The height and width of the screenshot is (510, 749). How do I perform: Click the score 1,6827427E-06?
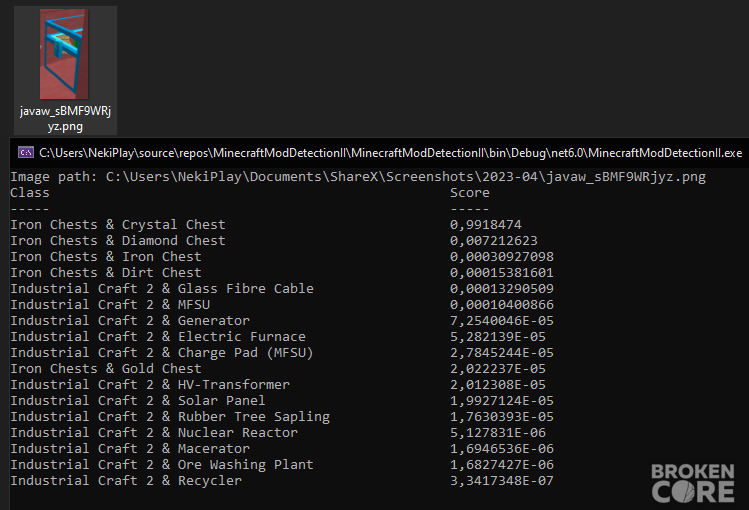pyautogui.click(x=502, y=465)
